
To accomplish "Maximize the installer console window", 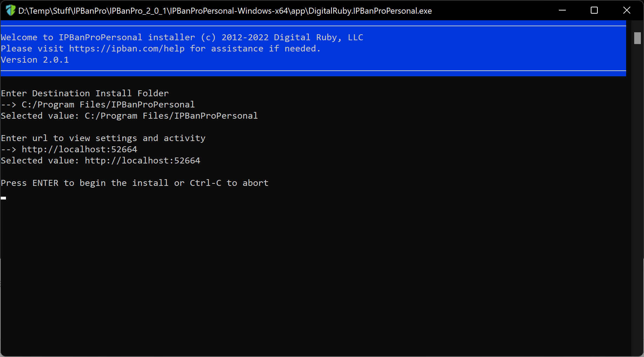I will click(594, 10).
